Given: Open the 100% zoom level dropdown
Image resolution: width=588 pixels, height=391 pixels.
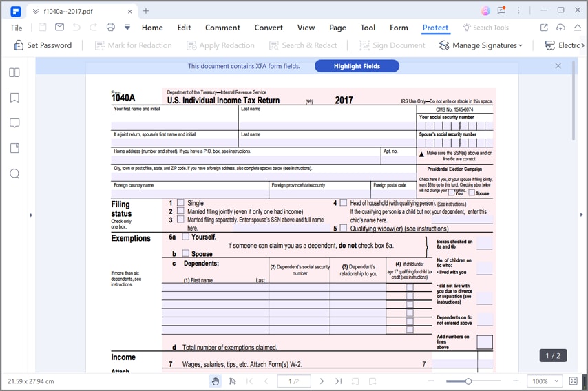Looking at the screenshot, I should pyautogui.click(x=545, y=381).
